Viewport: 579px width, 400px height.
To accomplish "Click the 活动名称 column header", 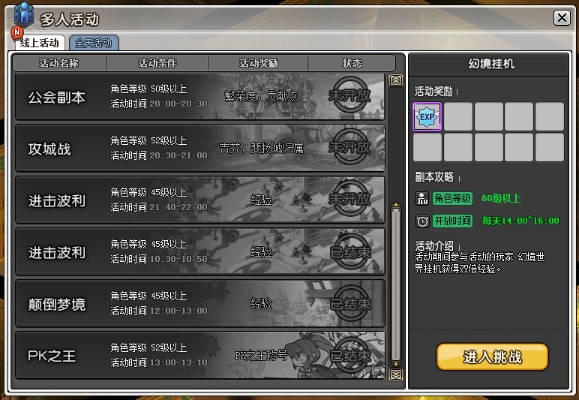I will (x=59, y=63).
